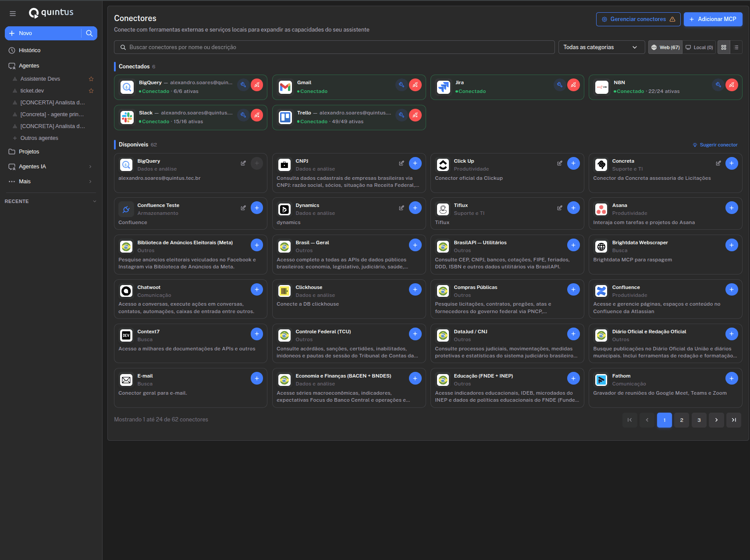Add the Compras Públicas connector
750x560 pixels.
(x=573, y=289)
